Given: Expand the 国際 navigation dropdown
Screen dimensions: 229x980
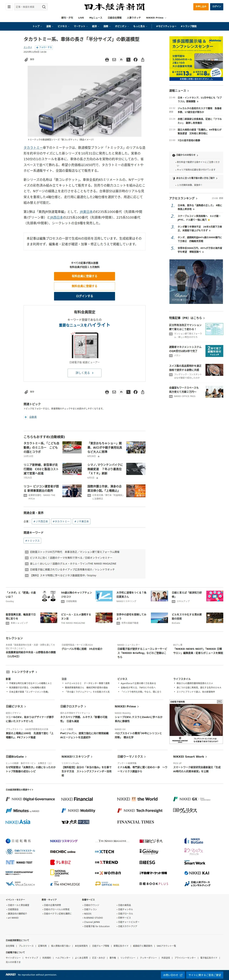Looking at the screenshot, I should click(107, 26).
